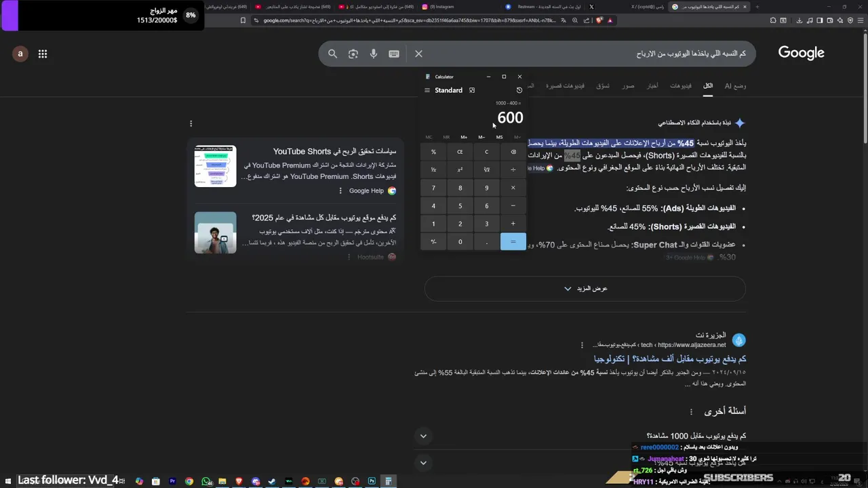Click the square root key
Screen dimensions: 868x488
click(486, 169)
